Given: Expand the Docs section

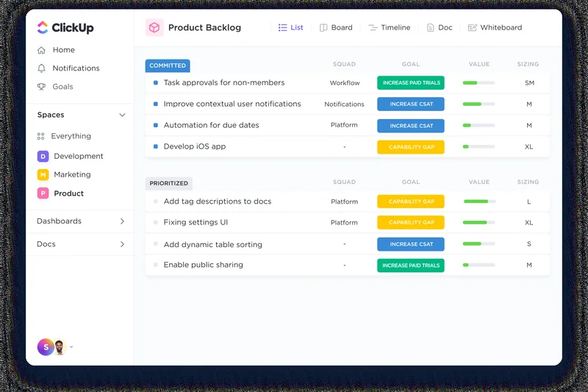Looking at the screenshot, I should coord(122,244).
